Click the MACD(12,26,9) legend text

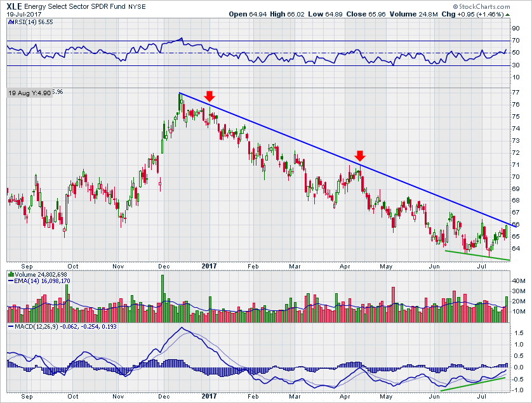36,326
